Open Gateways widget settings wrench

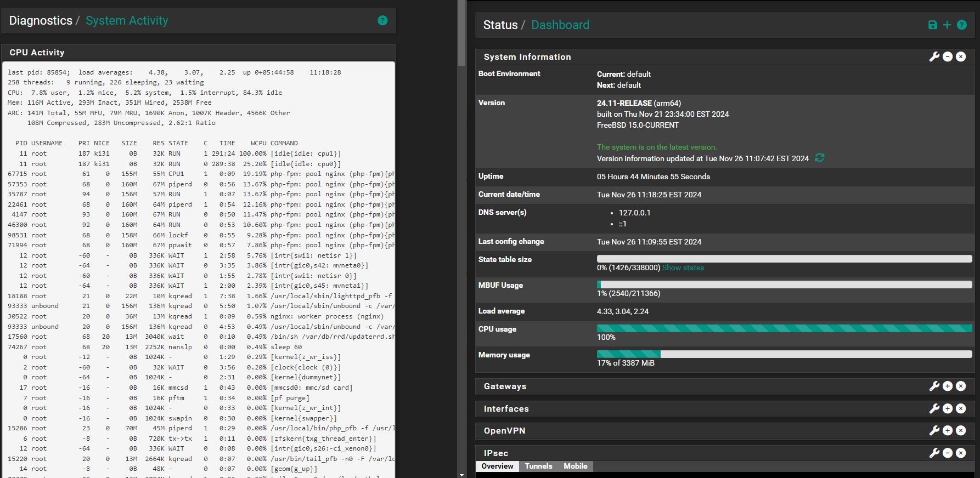click(x=934, y=386)
